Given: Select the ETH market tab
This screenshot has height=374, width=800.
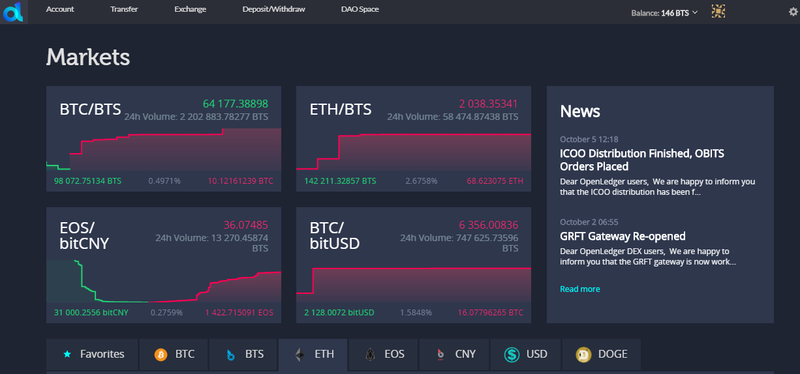Looking at the screenshot, I should [313, 355].
